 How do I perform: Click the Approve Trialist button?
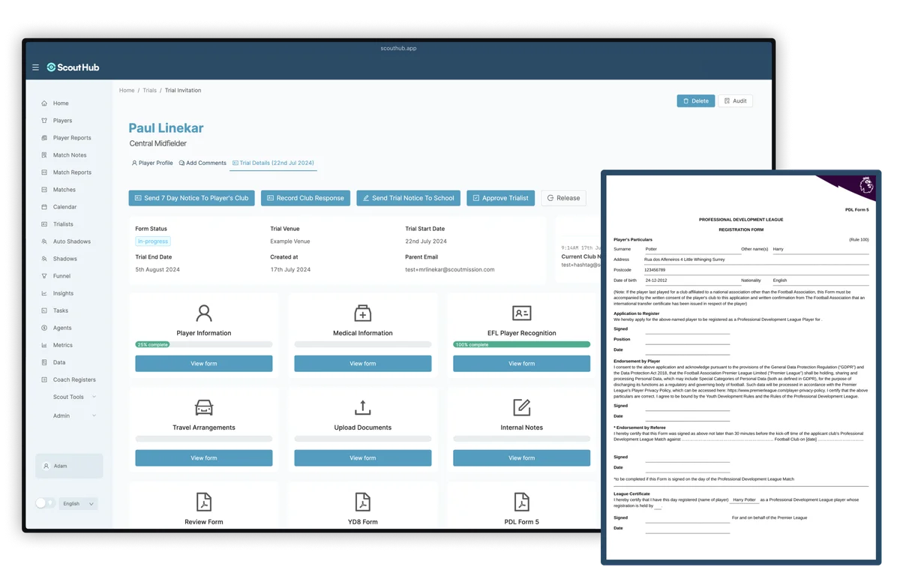pyautogui.click(x=500, y=198)
